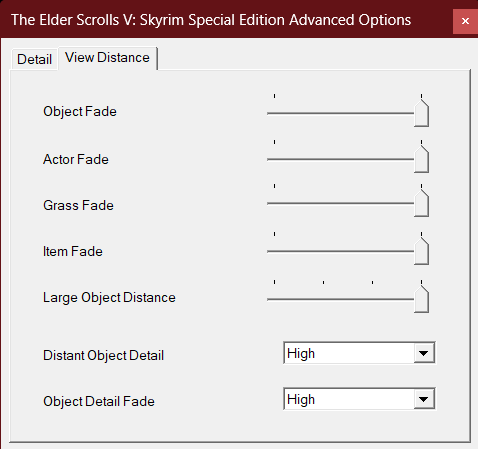Open the Distant Object Detail dropdown arrow
Image resolution: width=478 pixels, height=449 pixels.
424,353
